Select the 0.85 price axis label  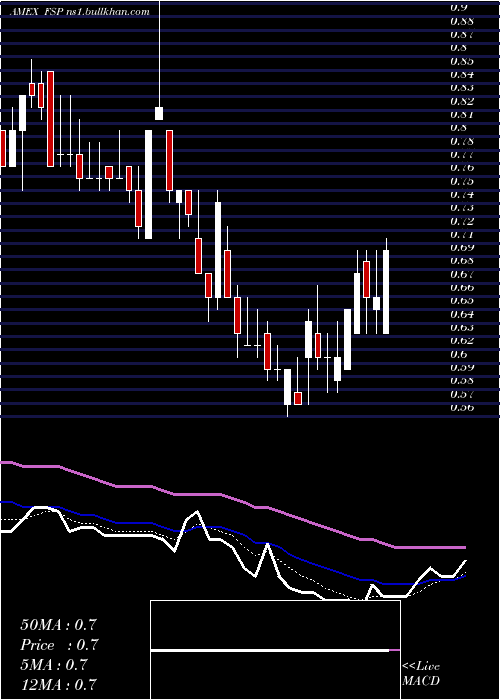(462, 61)
